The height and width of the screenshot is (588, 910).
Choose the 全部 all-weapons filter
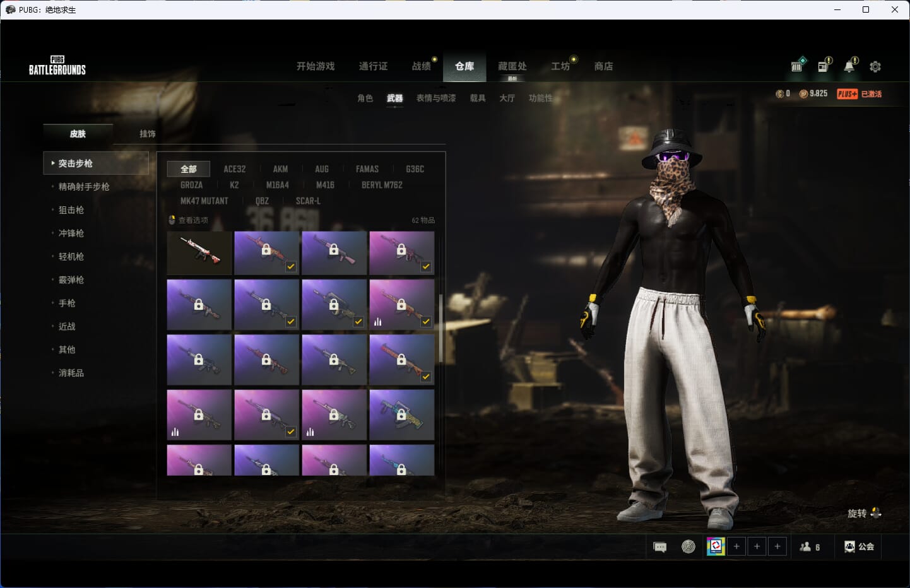pyautogui.click(x=189, y=169)
